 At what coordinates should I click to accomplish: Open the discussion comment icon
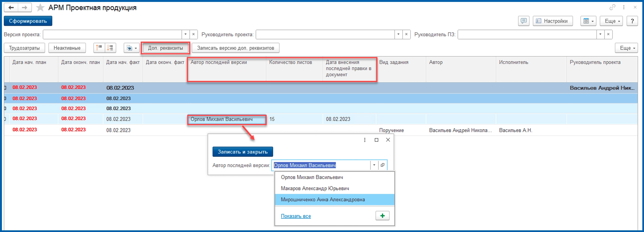point(524,21)
